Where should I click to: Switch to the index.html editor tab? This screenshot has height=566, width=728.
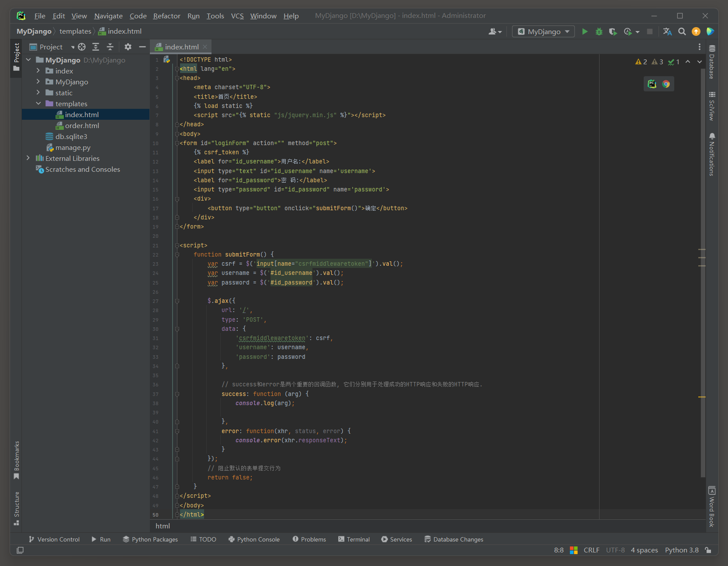click(181, 47)
